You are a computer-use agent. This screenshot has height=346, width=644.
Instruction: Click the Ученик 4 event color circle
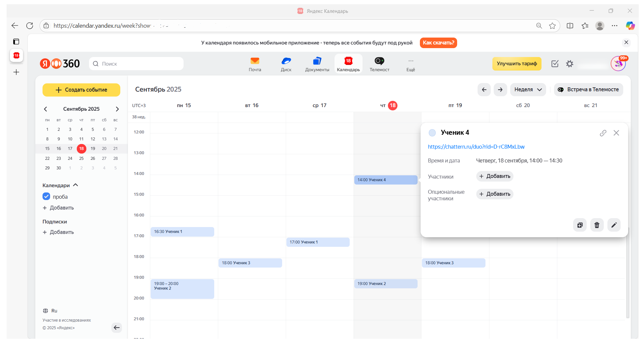point(432,133)
